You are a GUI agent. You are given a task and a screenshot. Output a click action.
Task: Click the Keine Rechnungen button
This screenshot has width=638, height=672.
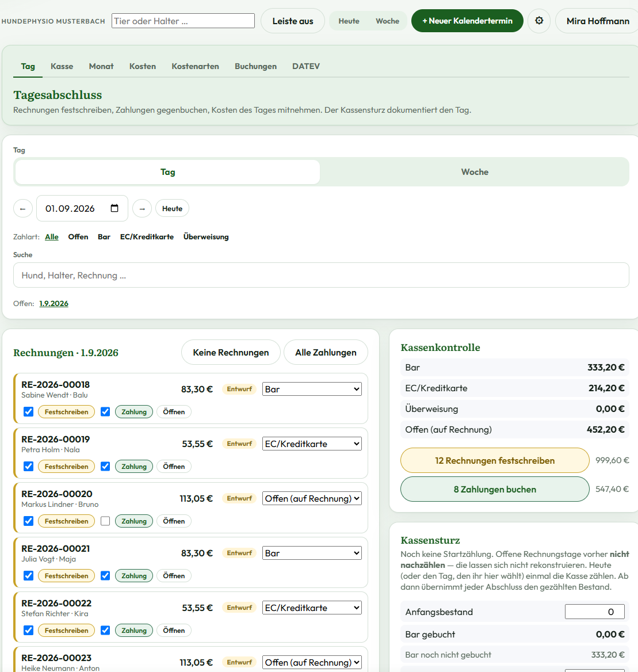(231, 352)
